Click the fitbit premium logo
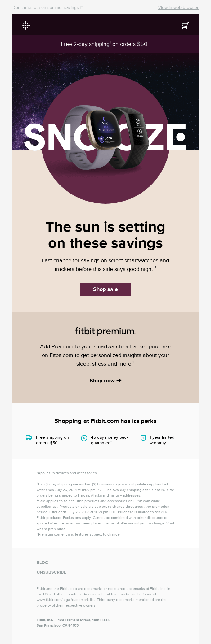 [x=105, y=331]
